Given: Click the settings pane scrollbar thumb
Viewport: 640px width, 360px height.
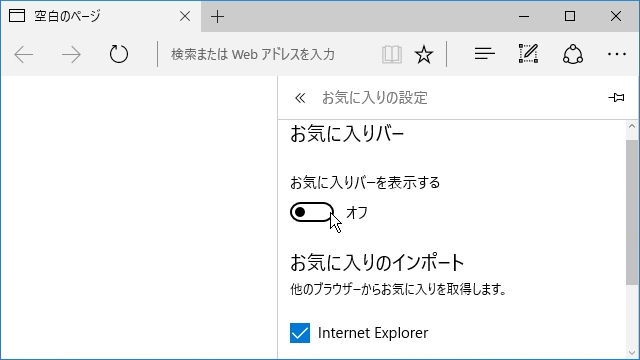Looking at the screenshot, I should [x=632, y=212].
